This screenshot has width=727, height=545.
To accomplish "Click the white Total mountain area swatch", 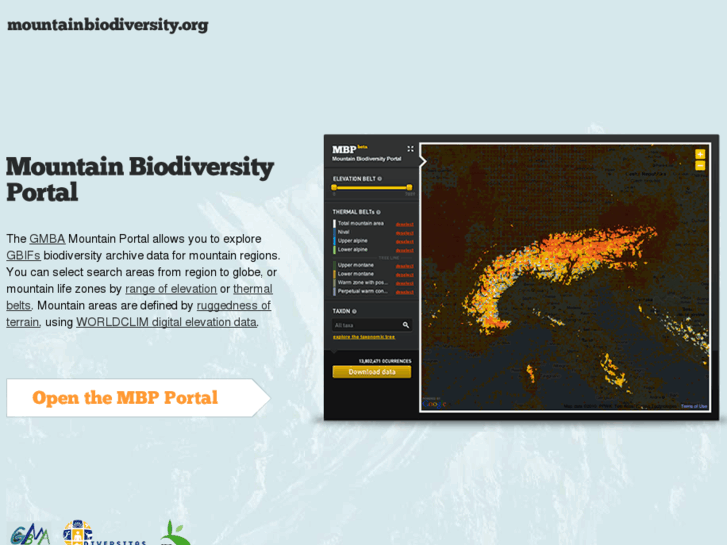I will [334, 224].
